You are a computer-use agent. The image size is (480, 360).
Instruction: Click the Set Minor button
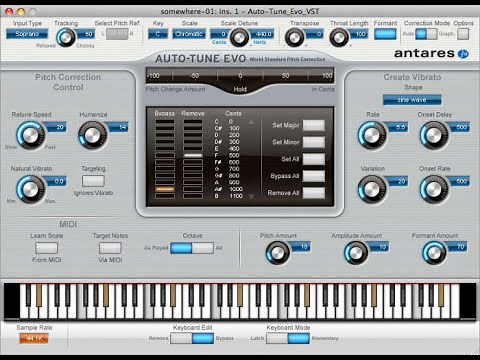point(314,142)
